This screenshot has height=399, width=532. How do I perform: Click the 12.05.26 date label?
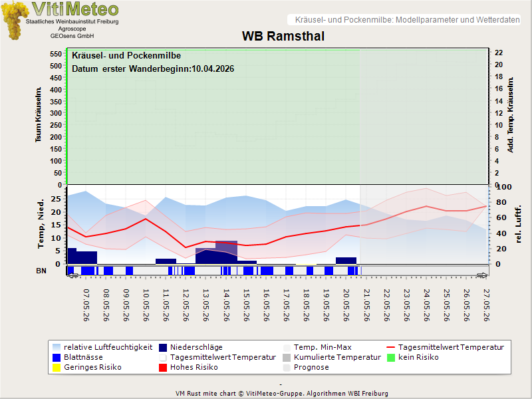[186, 305]
